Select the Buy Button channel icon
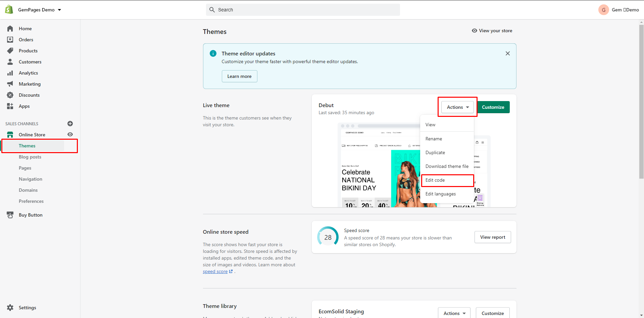Screen dimensions: 644x318 click(x=10, y=215)
